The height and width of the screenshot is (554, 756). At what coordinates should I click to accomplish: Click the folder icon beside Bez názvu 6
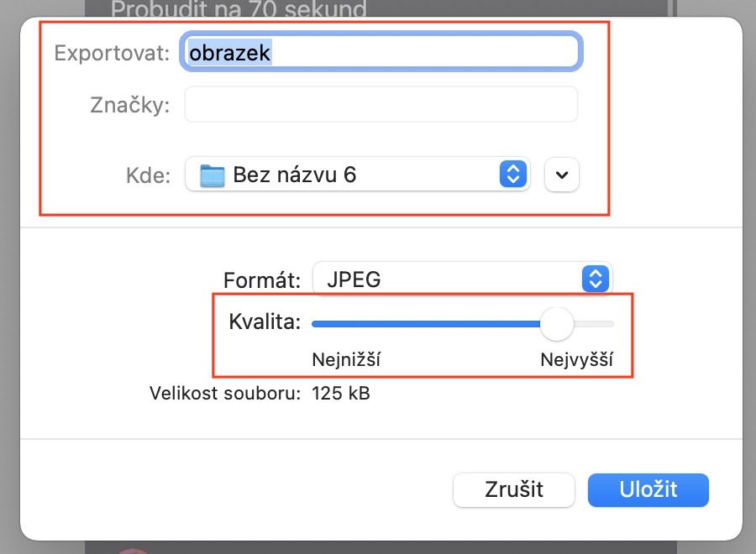[x=213, y=175]
